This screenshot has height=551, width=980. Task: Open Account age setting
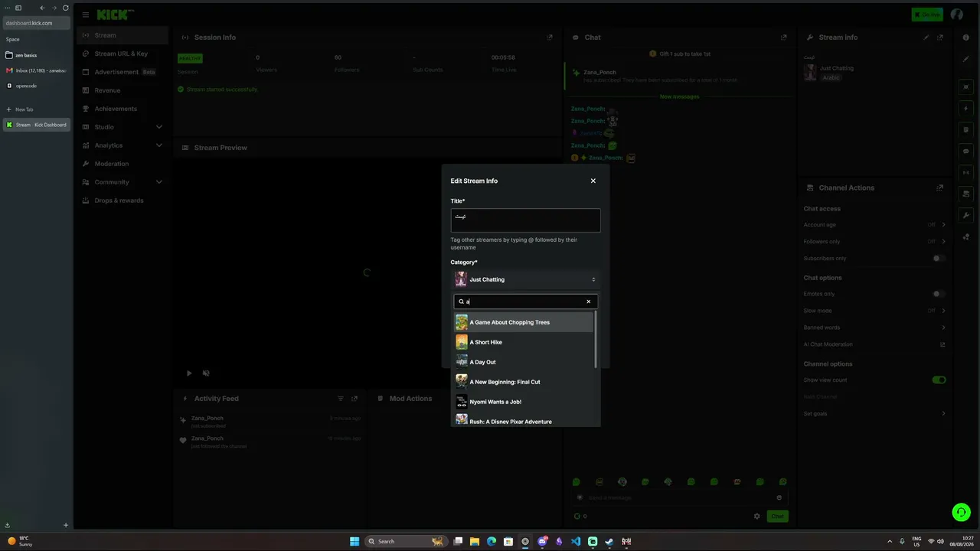tap(874, 225)
